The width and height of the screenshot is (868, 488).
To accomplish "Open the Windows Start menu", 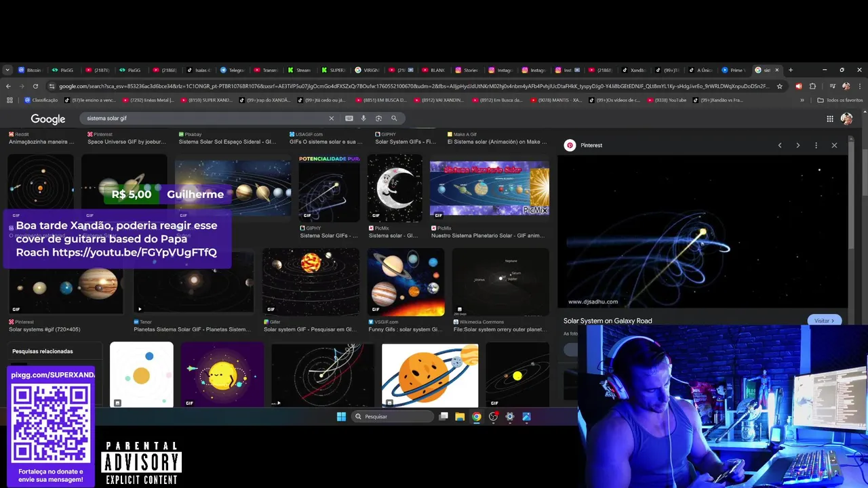I will pos(341,416).
